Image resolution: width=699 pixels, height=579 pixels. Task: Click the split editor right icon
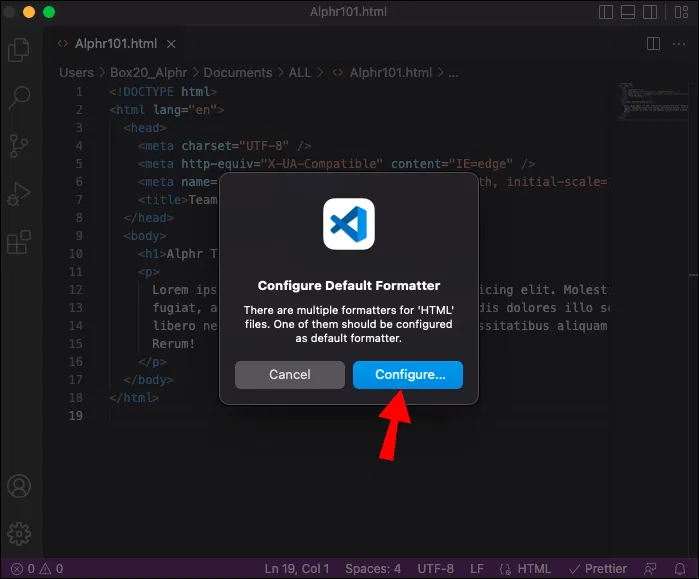click(x=653, y=44)
